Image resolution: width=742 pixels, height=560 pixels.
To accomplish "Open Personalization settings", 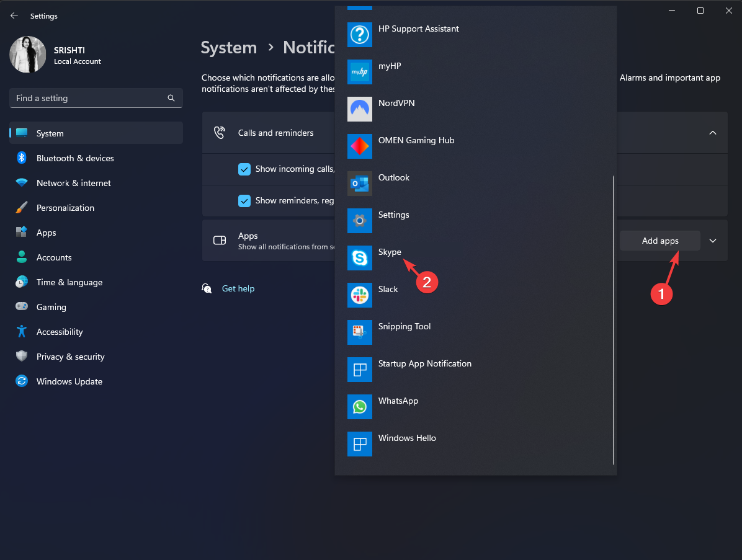I will coord(96,208).
